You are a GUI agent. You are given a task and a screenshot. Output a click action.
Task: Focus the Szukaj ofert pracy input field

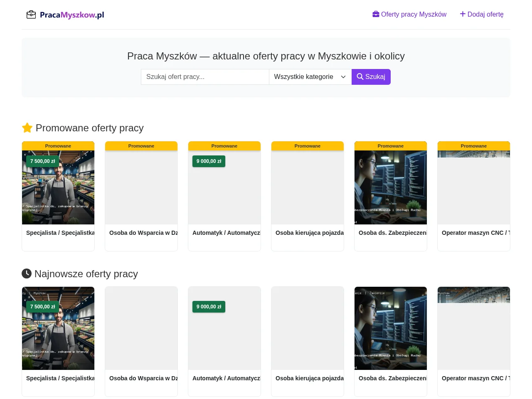coord(205,77)
